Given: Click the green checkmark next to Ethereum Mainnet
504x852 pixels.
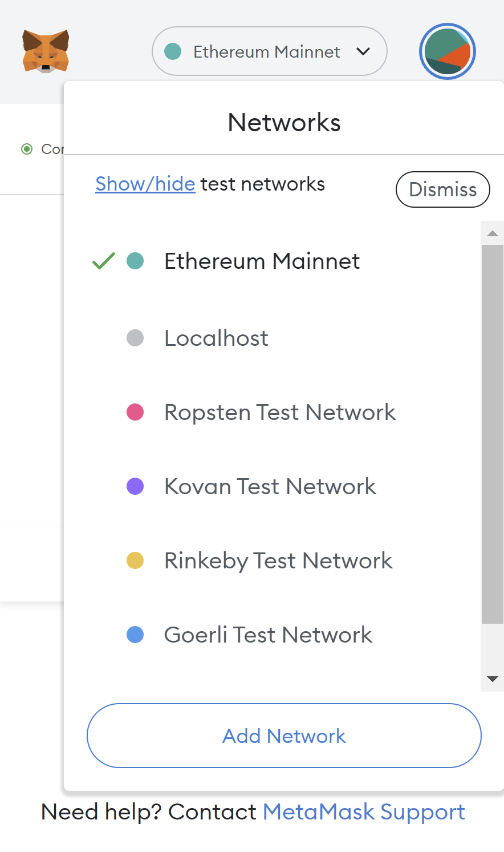Looking at the screenshot, I should 104,261.
